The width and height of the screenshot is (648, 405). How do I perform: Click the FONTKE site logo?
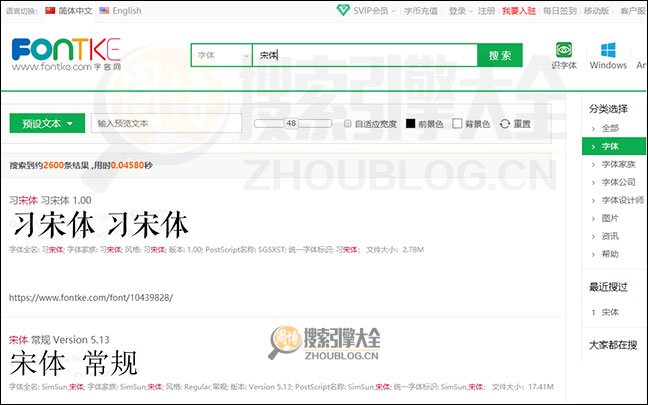pyautogui.click(x=67, y=54)
